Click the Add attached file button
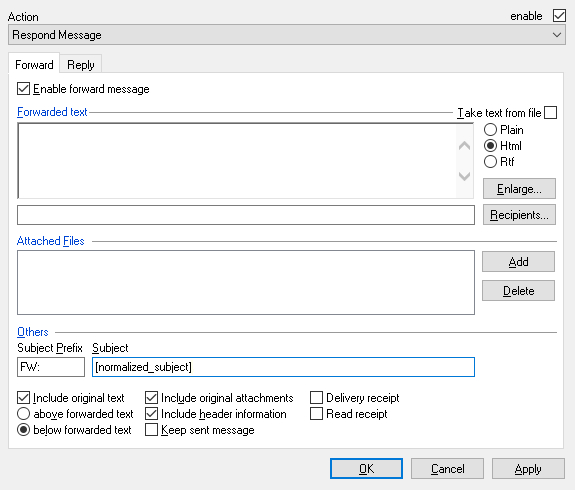575x490 pixels. tap(518, 262)
